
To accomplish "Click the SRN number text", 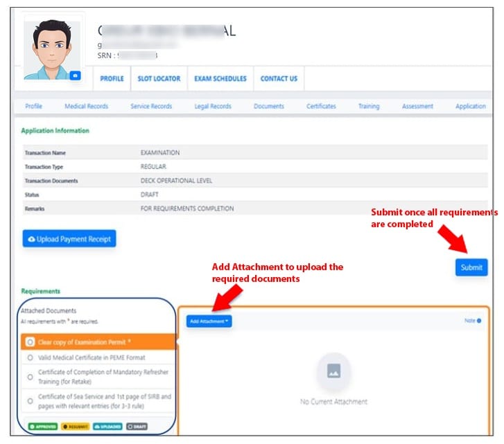I will pyautogui.click(x=128, y=55).
